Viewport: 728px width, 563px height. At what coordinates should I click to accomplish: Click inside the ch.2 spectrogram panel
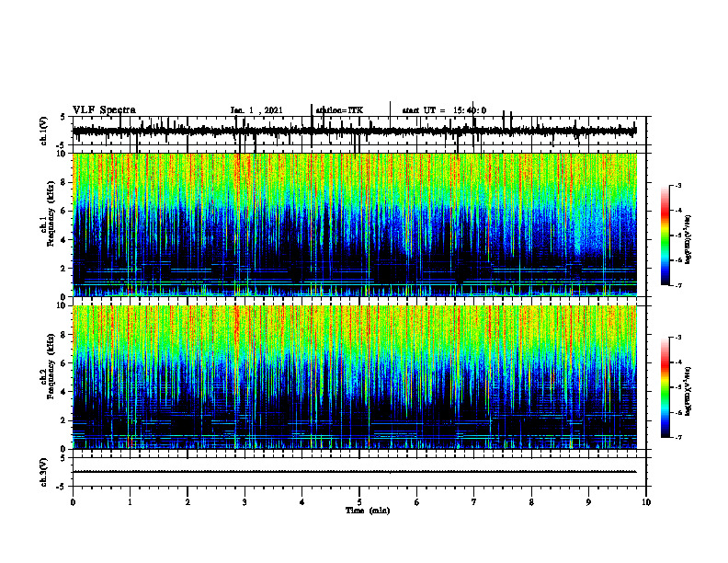tap(354, 377)
